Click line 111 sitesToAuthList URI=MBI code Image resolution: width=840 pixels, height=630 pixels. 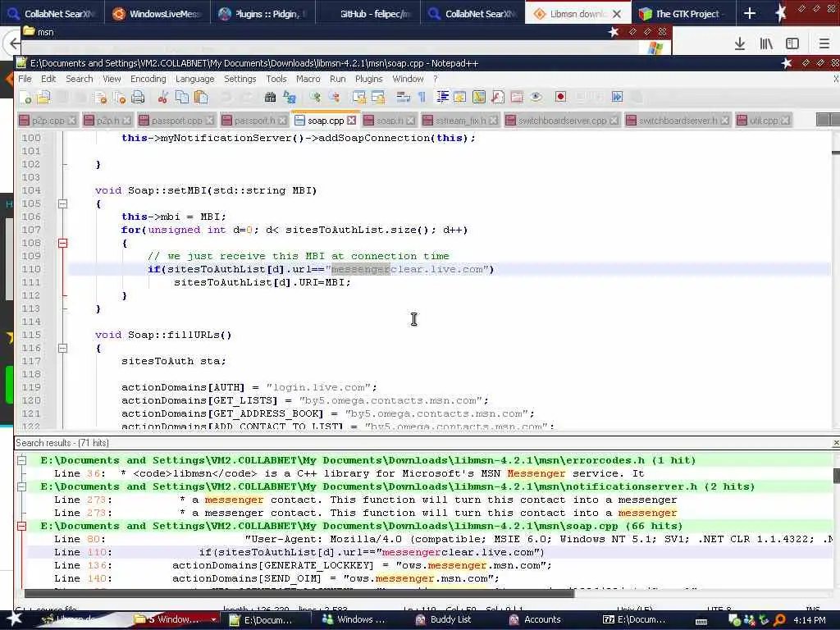click(x=262, y=282)
